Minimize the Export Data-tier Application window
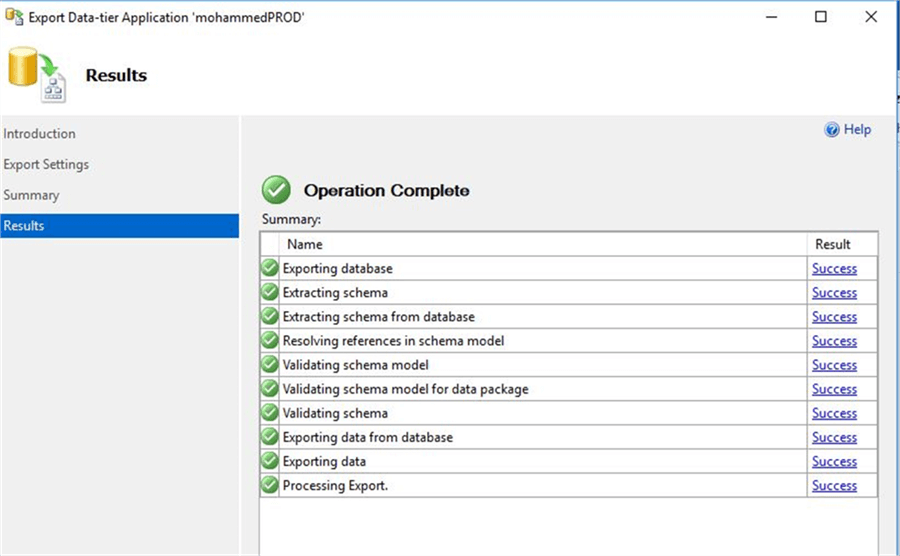The width and height of the screenshot is (900, 556). [771, 17]
